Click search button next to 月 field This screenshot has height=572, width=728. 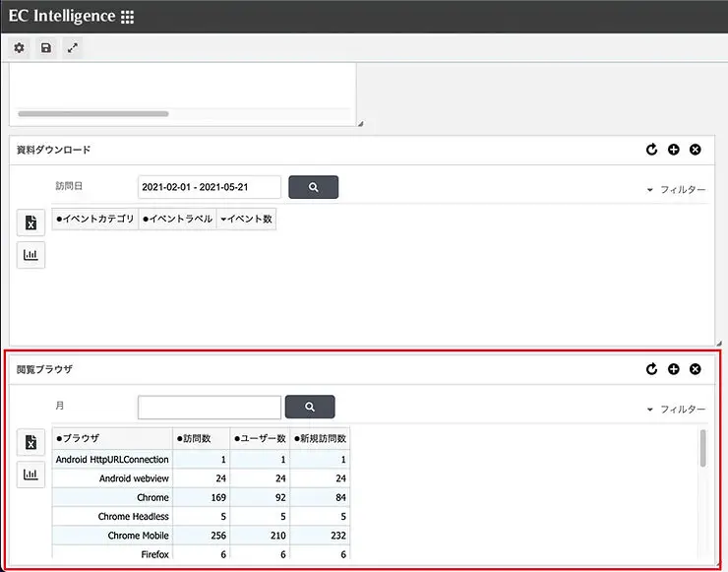pyautogui.click(x=310, y=407)
